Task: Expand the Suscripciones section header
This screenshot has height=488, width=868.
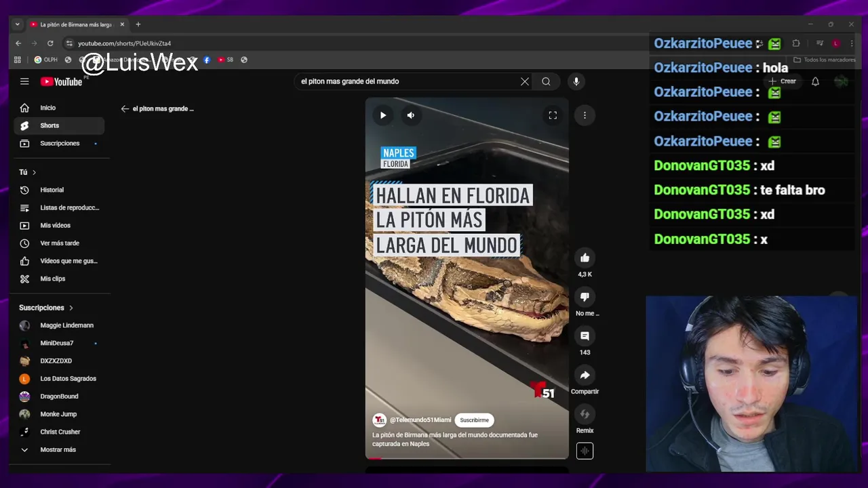Action: coord(46,308)
